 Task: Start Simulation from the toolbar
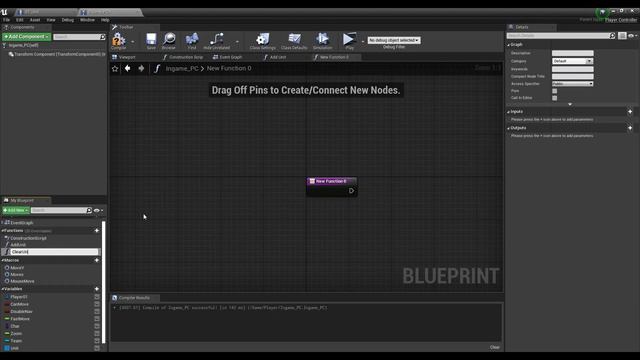322,40
